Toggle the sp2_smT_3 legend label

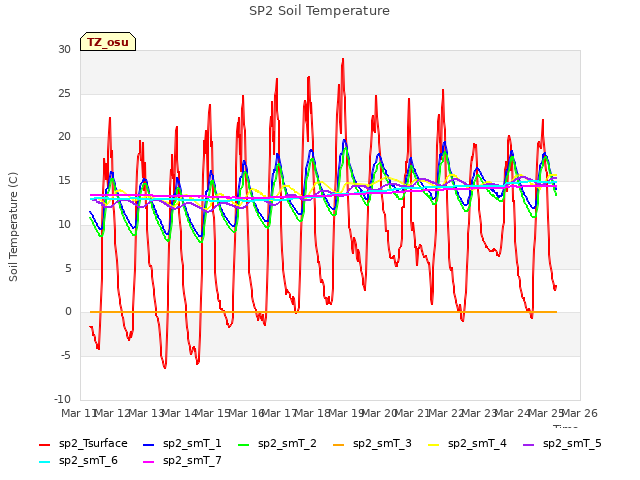click(x=382, y=444)
